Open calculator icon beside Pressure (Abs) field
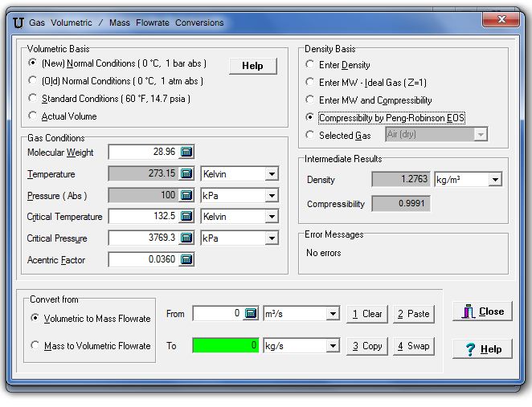This screenshot has width=532, height=407. (x=186, y=195)
